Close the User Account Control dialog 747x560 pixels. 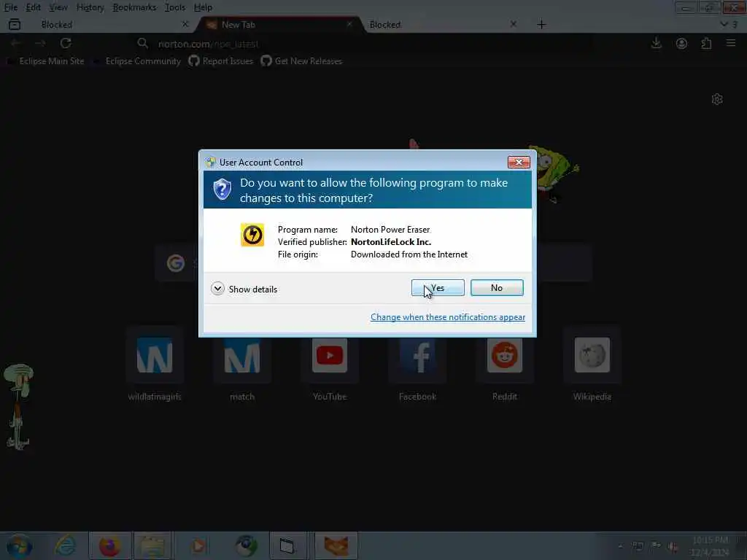click(519, 163)
